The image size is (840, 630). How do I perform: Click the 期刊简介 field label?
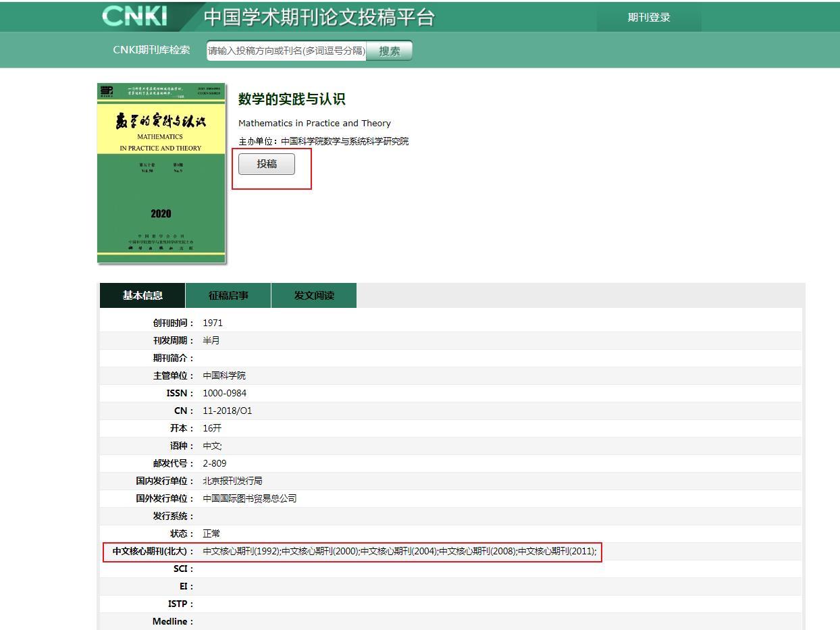click(174, 358)
